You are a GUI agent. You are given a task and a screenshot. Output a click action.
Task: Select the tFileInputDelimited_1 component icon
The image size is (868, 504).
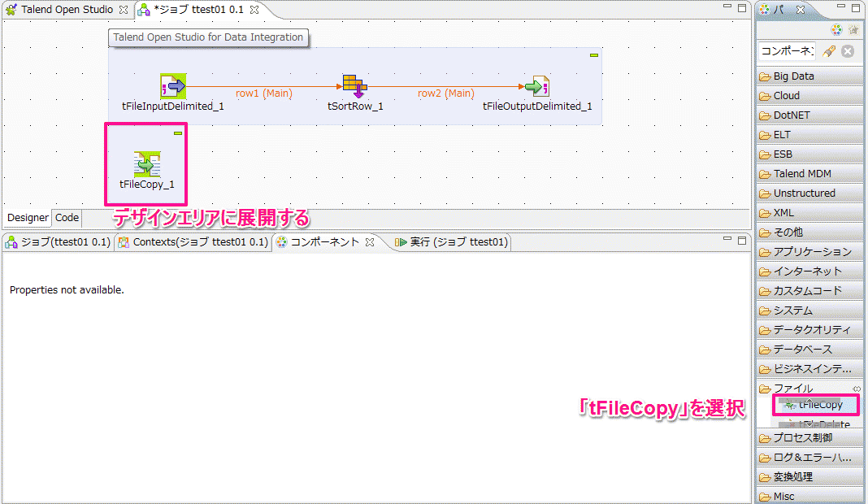pos(173,86)
